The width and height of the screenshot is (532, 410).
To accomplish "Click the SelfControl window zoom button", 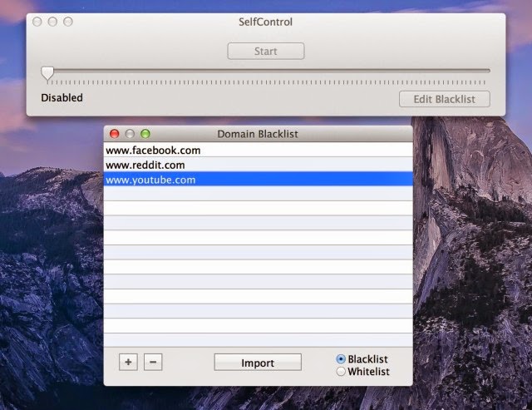I will (68, 22).
